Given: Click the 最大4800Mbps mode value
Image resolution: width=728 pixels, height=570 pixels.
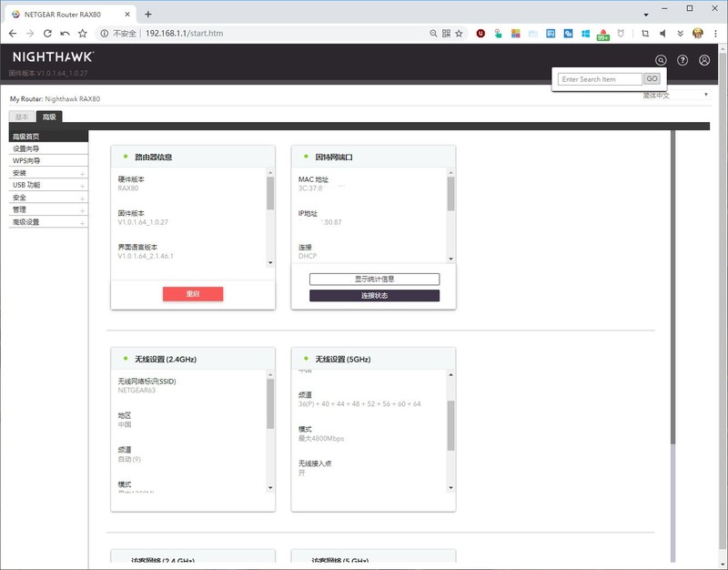Looking at the screenshot, I should pos(321,438).
